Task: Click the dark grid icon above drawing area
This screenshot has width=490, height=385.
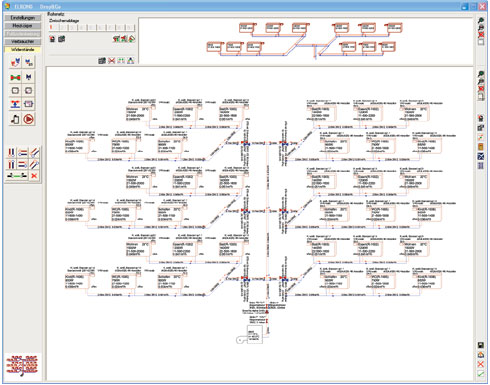Action: (102, 60)
